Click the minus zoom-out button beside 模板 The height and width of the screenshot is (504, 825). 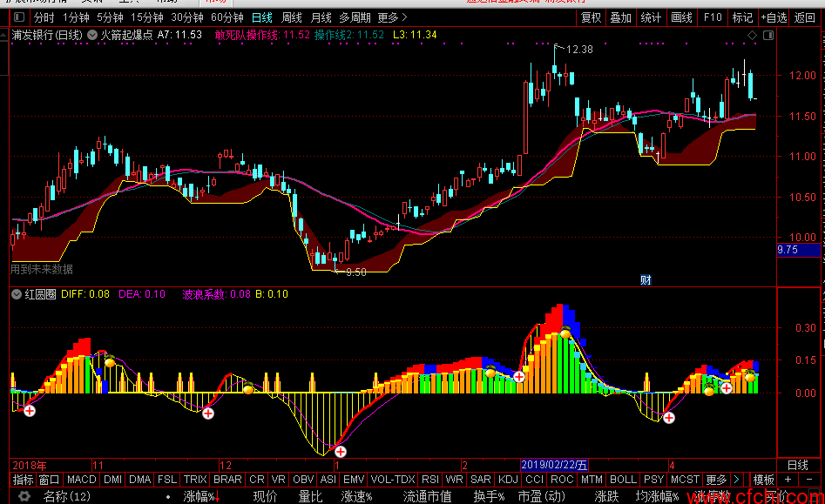(x=809, y=480)
